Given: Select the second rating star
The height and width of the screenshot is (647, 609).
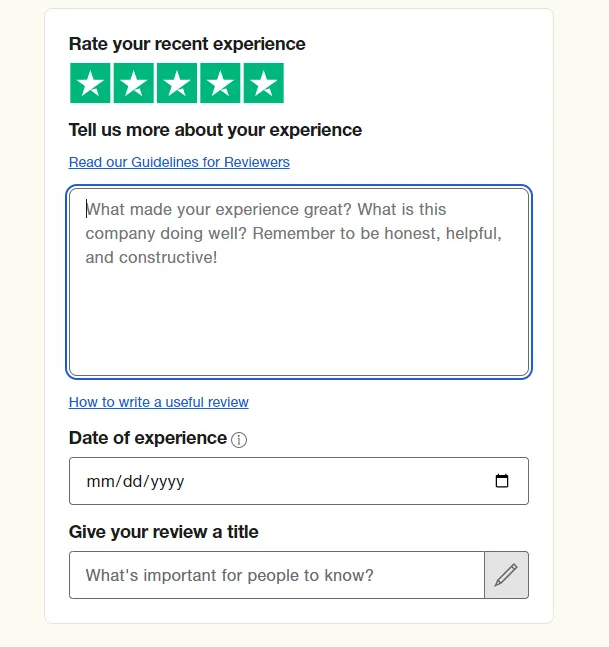Looking at the screenshot, I should (134, 83).
